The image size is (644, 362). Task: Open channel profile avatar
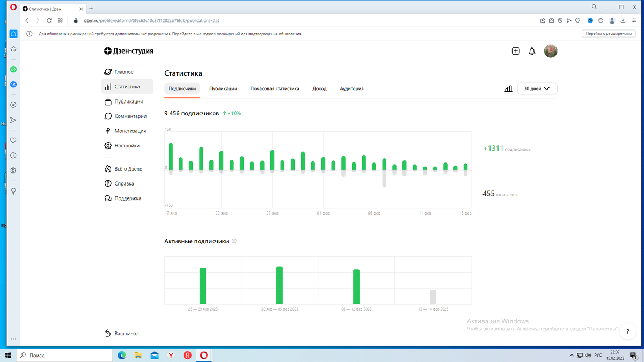pos(551,51)
